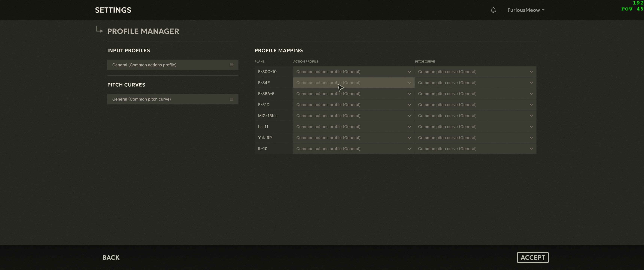644x270 pixels.
Task: Click the ACCEPT button
Action: (x=533, y=257)
